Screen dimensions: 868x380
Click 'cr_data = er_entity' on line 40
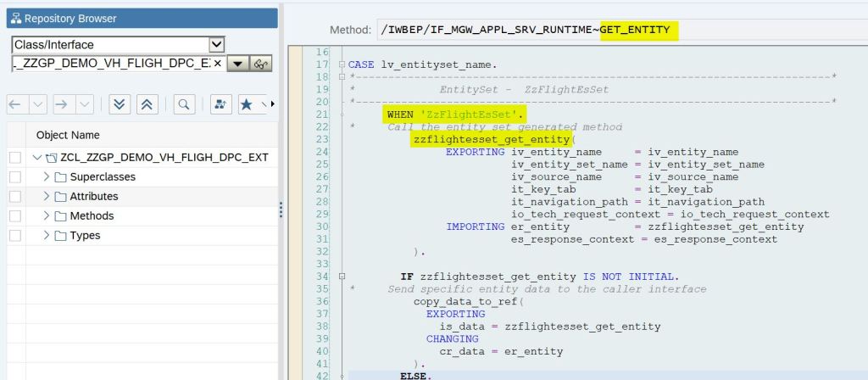501,351
